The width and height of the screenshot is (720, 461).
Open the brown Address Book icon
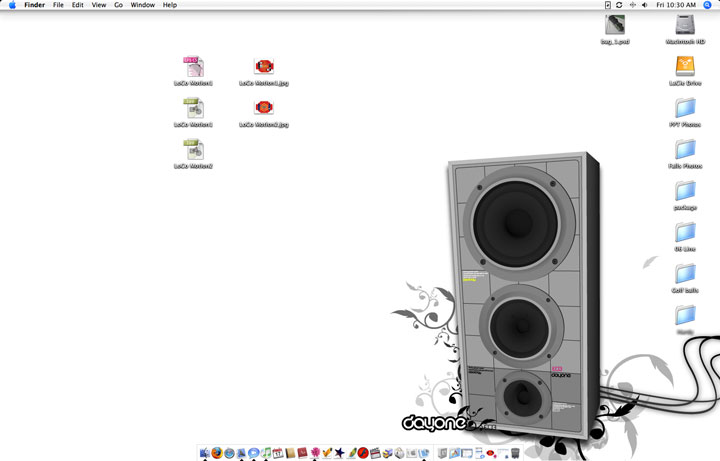pyautogui.click(x=290, y=453)
